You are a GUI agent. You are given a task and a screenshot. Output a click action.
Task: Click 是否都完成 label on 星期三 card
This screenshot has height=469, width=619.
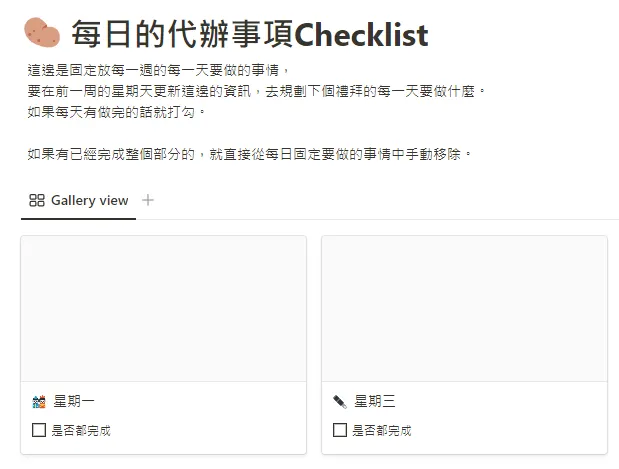tap(382, 431)
